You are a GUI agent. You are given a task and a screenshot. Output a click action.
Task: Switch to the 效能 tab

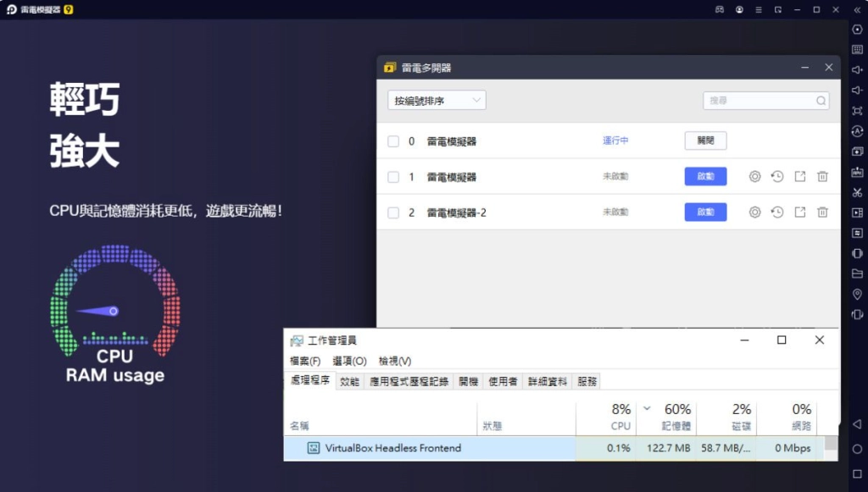[349, 382]
